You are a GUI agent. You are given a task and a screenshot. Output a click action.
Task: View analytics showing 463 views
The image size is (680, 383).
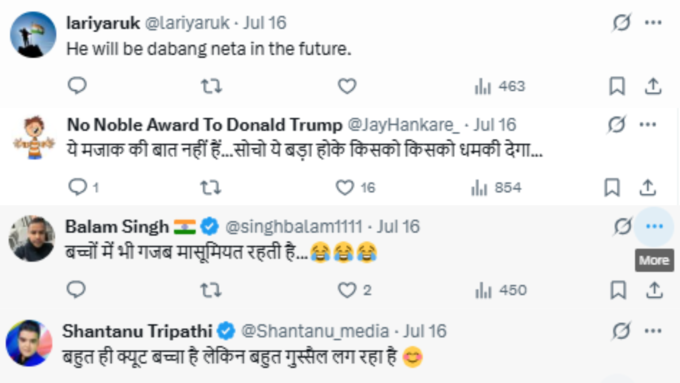(x=500, y=86)
